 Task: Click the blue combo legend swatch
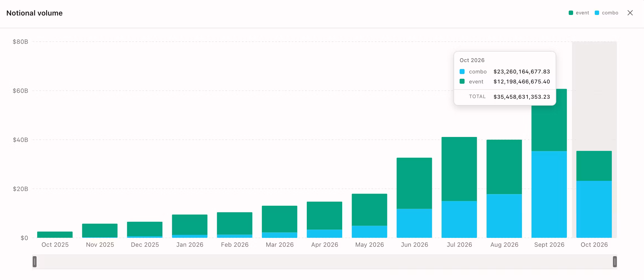tap(597, 13)
